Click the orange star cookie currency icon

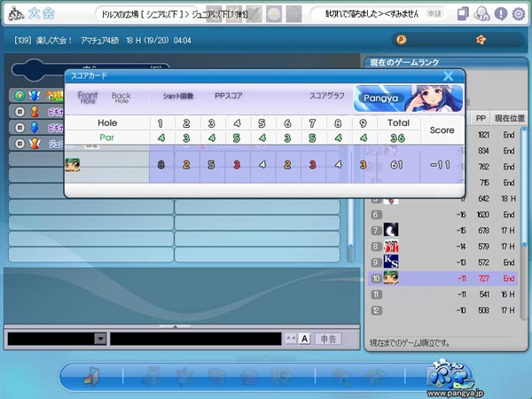(x=481, y=40)
